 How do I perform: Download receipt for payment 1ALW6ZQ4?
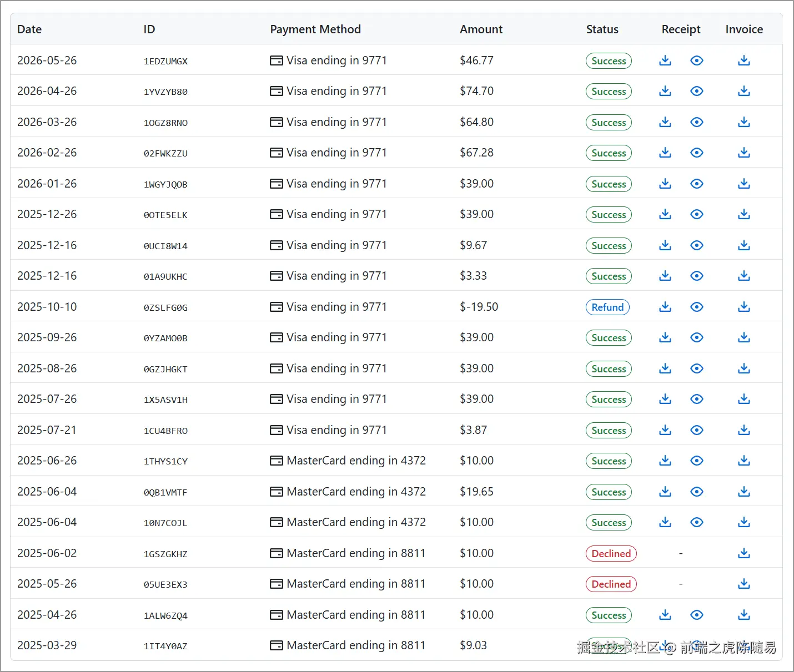coord(665,615)
